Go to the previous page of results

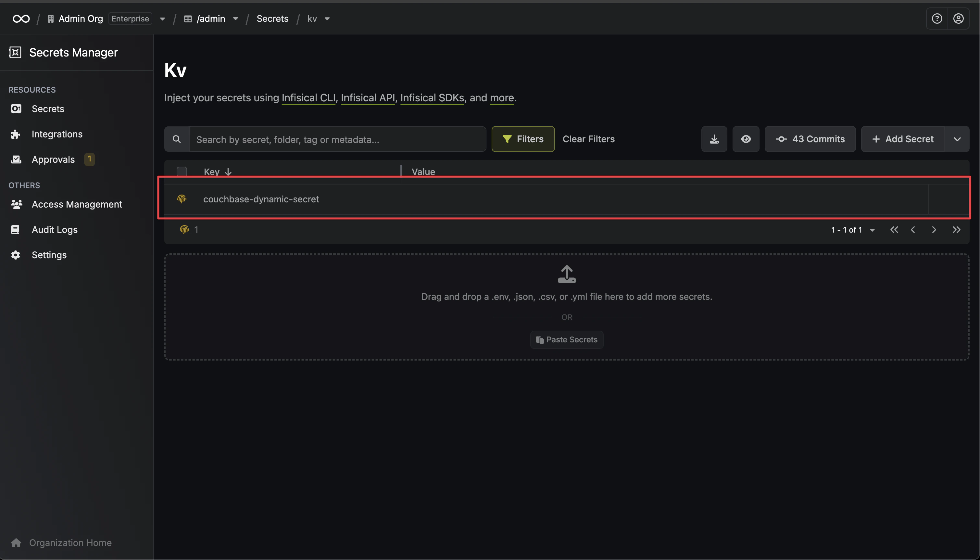pos(913,230)
